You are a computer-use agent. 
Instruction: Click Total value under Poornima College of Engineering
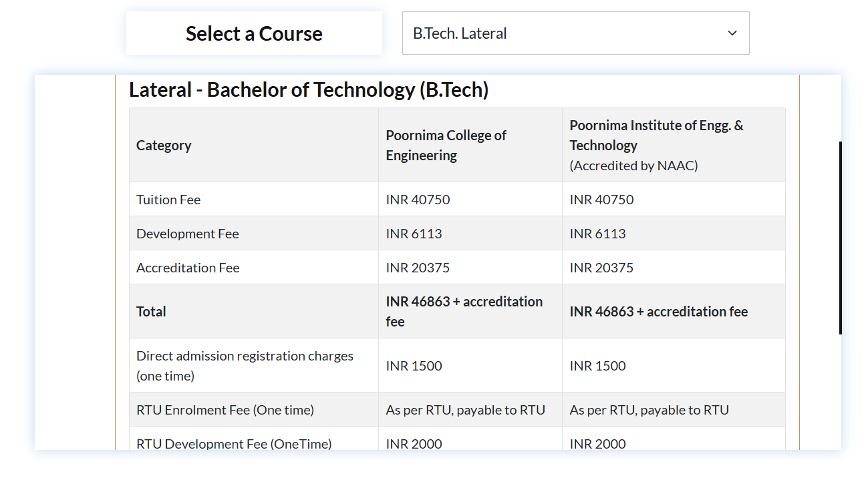[464, 311]
